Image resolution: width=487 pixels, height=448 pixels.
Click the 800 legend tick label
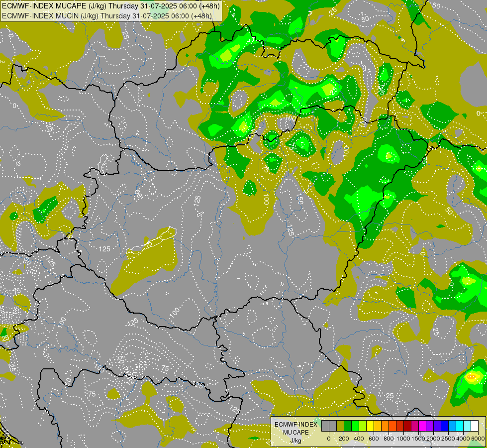click(x=389, y=439)
